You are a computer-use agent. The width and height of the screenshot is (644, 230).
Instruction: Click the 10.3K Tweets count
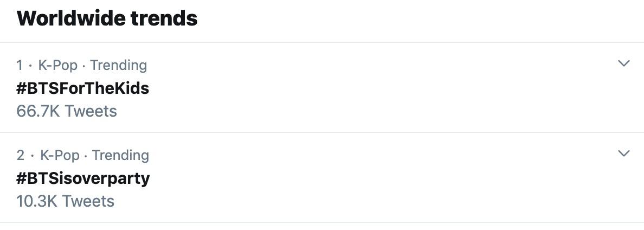65,201
